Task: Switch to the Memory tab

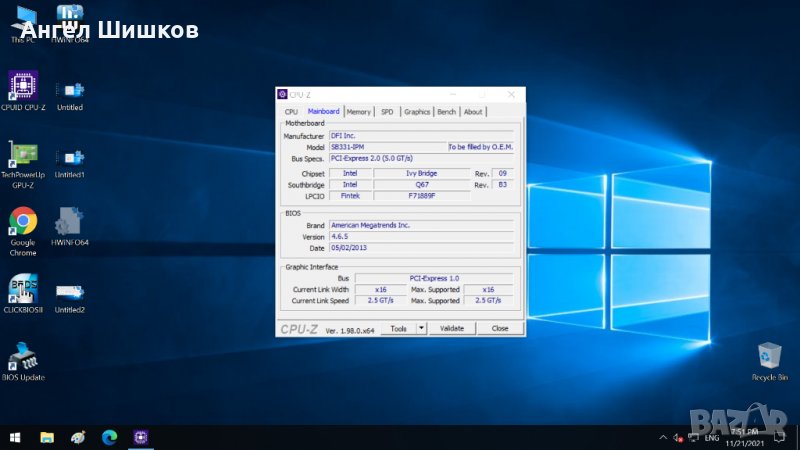Action: click(x=359, y=112)
